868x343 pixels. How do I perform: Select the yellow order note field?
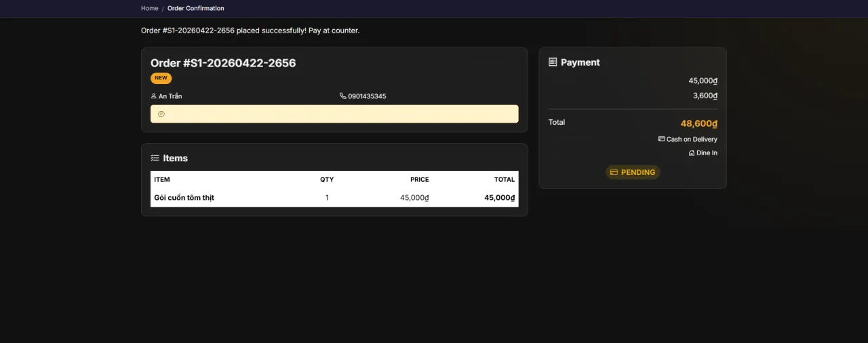pos(334,114)
